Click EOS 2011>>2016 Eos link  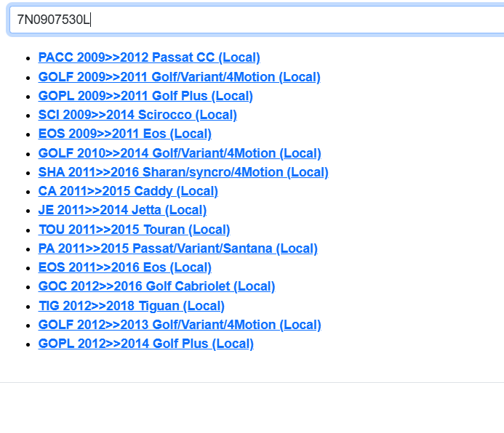[124, 267]
